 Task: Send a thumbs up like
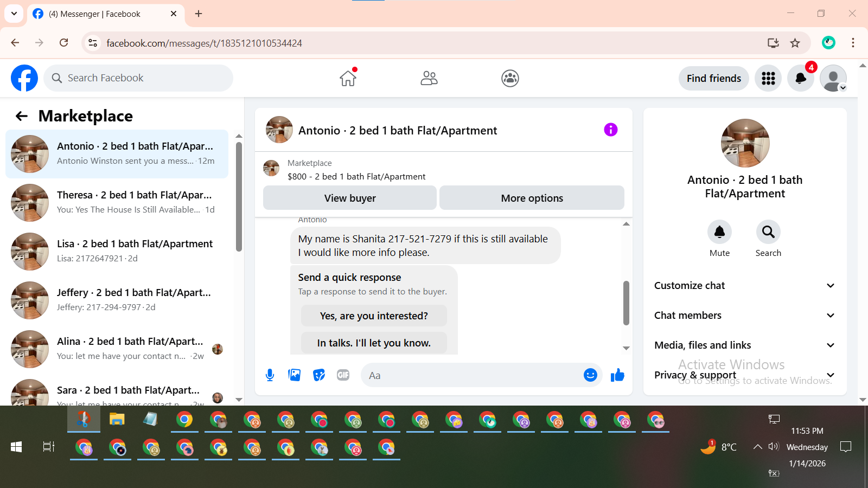(x=617, y=375)
